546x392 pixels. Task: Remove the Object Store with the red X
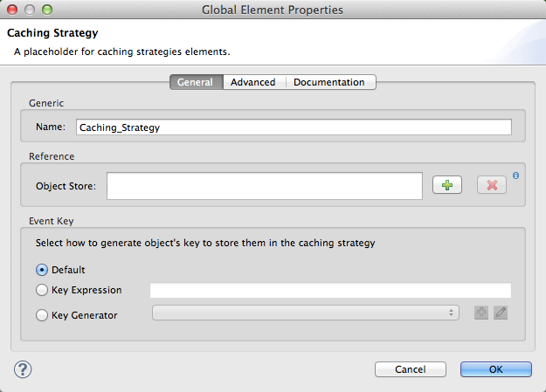(492, 185)
